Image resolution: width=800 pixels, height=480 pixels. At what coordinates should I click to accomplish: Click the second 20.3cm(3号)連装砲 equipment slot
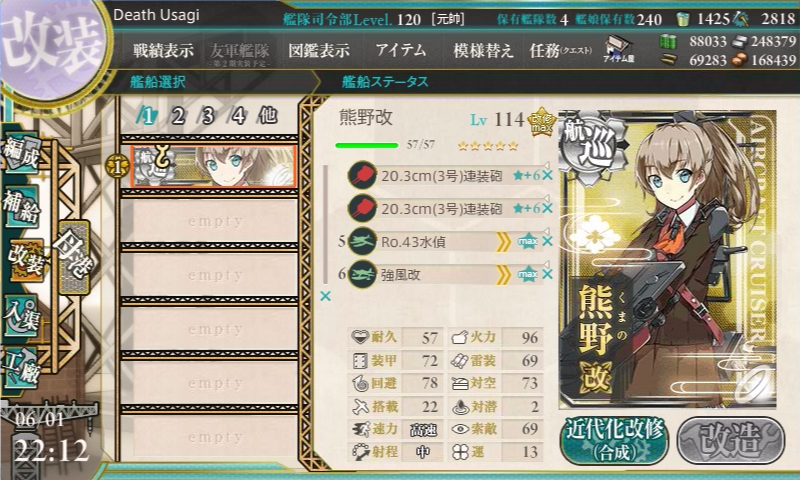446,209
